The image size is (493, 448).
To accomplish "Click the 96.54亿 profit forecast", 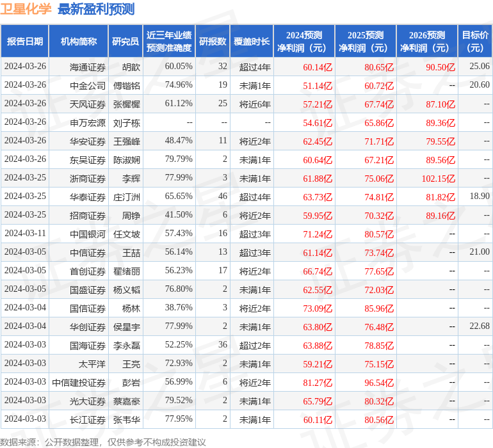I will [379, 382].
